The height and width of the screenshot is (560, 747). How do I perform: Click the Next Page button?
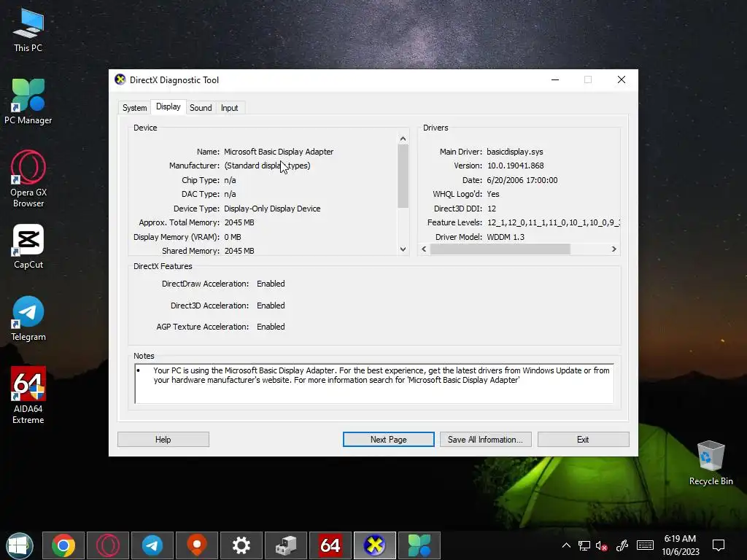388,440
